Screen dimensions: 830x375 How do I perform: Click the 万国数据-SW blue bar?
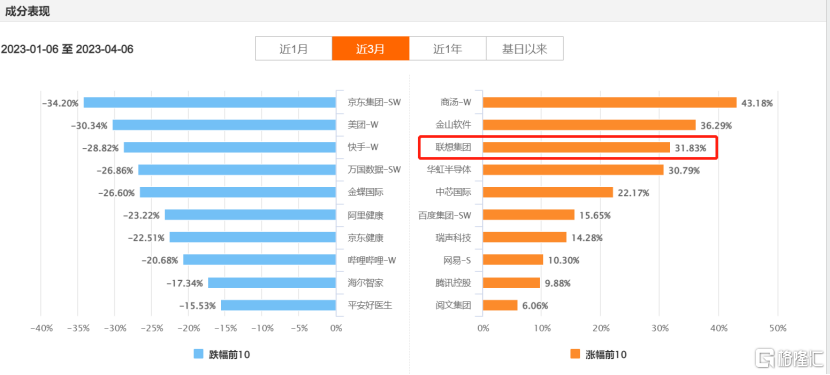pyautogui.click(x=237, y=169)
